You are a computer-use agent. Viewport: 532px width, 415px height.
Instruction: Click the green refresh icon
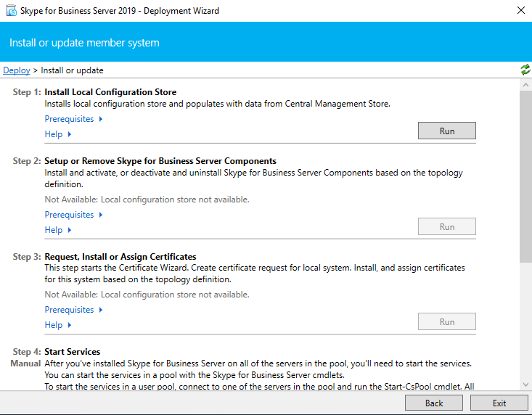525,70
